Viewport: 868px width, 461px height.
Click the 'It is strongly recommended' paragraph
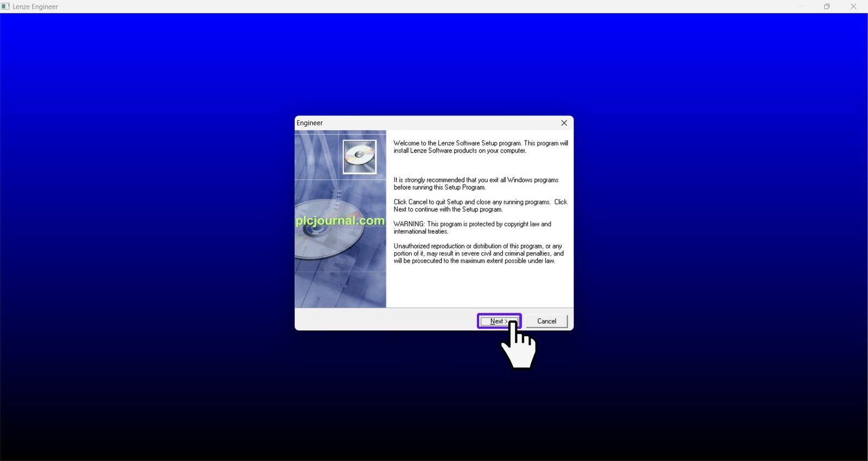[x=476, y=183]
